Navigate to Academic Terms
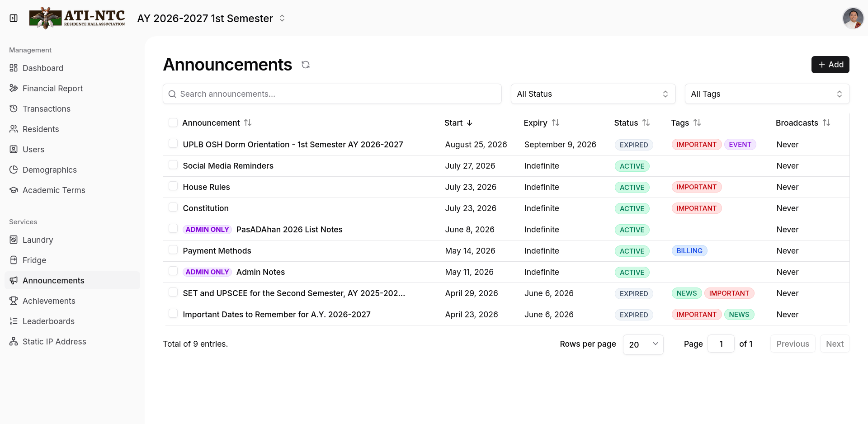868x424 pixels. click(72, 190)
